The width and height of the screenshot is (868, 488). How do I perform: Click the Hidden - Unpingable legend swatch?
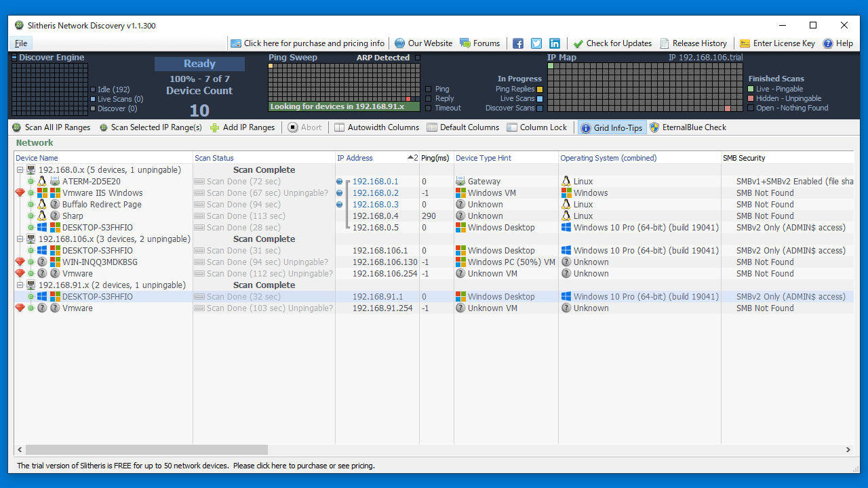(x=751, y=98)
